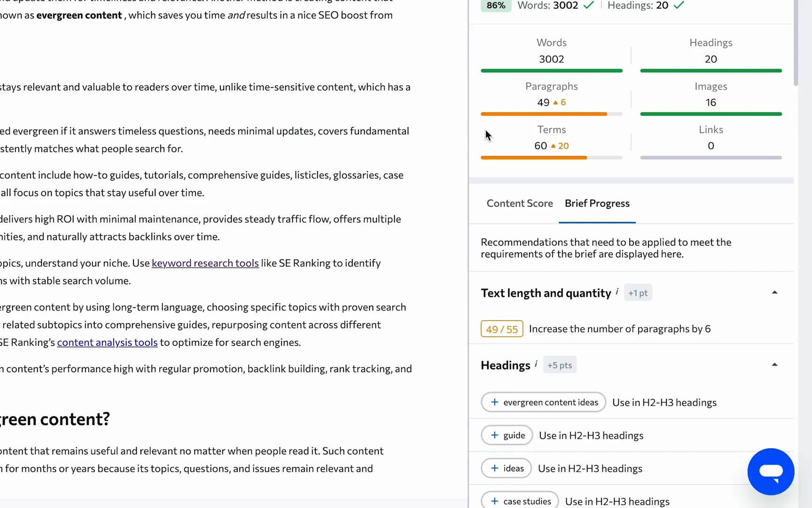Screen dimensions: 812x508
Task: Add the "ideas" keyword to headings
Action: tap(494, 468)
